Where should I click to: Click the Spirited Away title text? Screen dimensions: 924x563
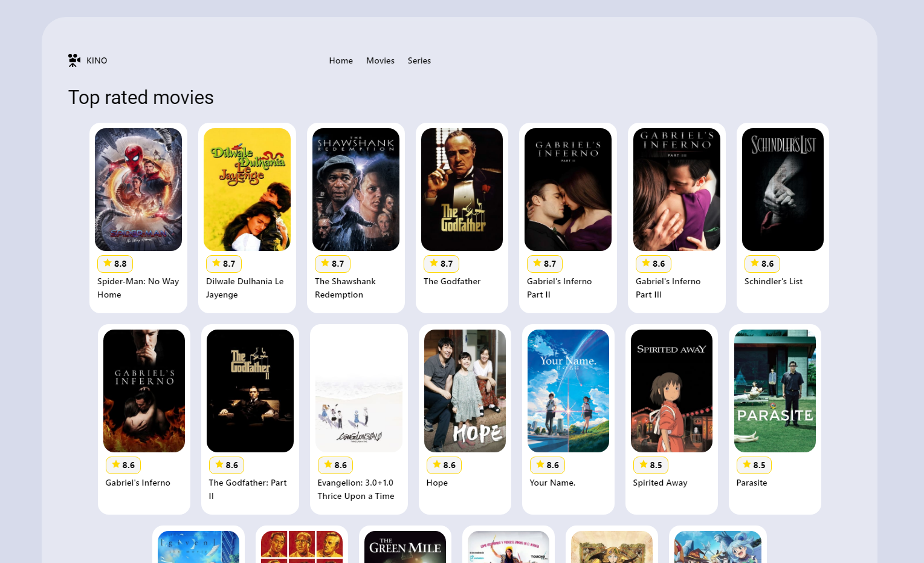(660, 483)
